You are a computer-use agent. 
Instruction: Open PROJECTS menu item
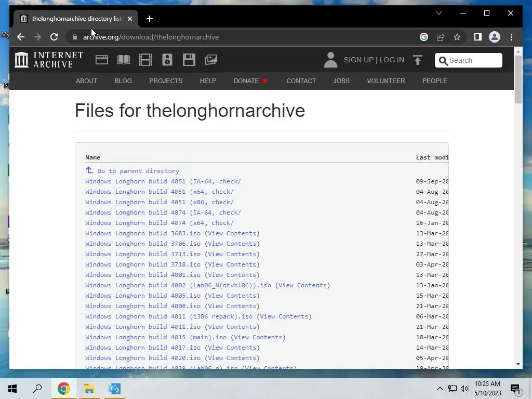click(x=166, y=81)
